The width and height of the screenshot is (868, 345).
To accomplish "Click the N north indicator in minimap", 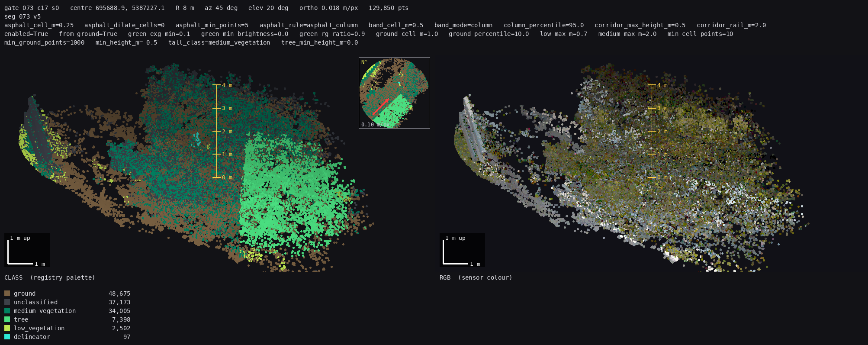I will pyautogui.click(x=364, y=62).
